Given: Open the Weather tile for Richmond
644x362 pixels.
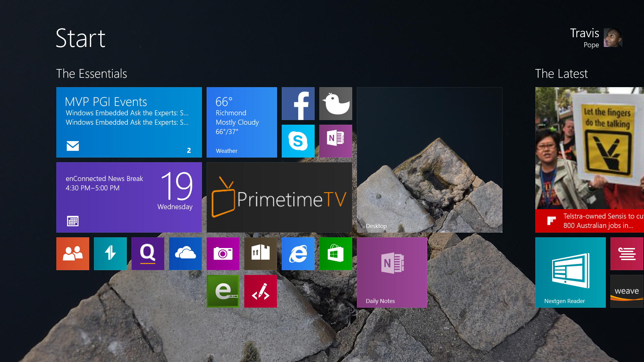Looking at the screenshot, I should tap(242, 122).
